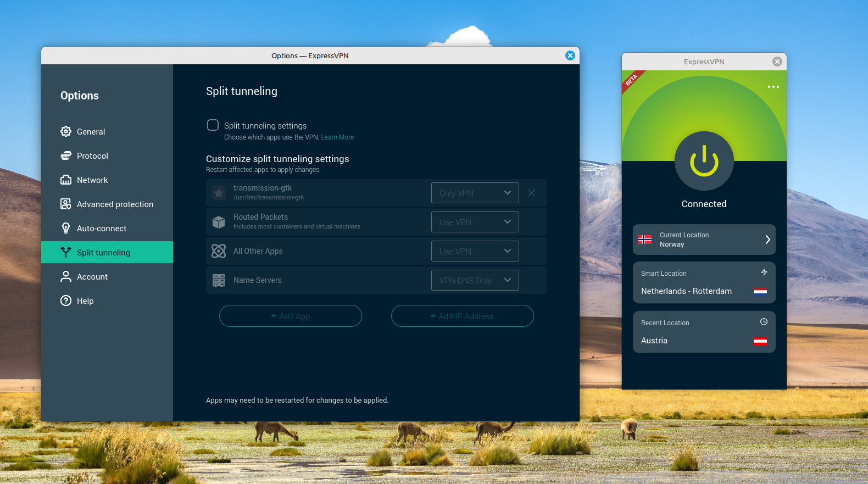Click the /usr/bin/transmission-gtk path text
The width and height of the screenshot is (868, 484).
(269, 198)
